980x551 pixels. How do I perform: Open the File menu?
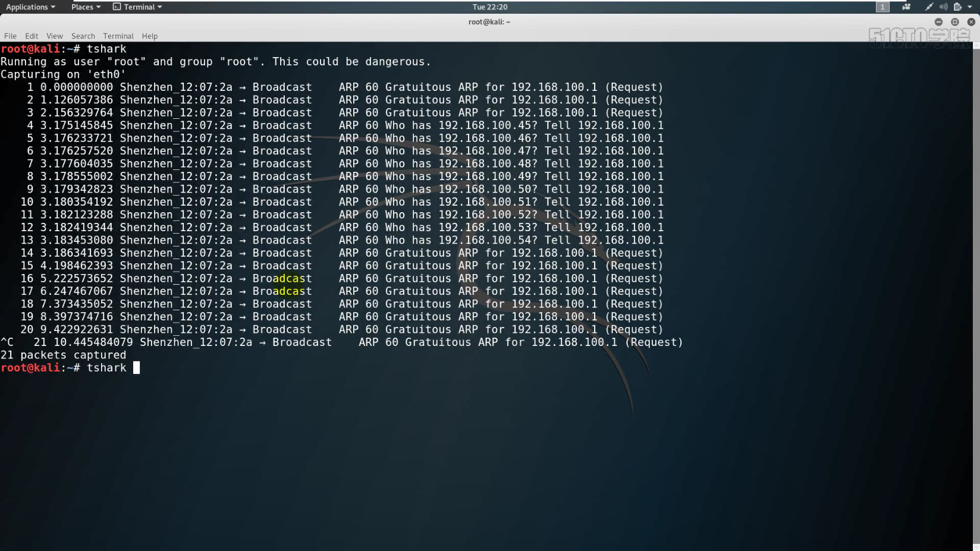tap(10, 36)
